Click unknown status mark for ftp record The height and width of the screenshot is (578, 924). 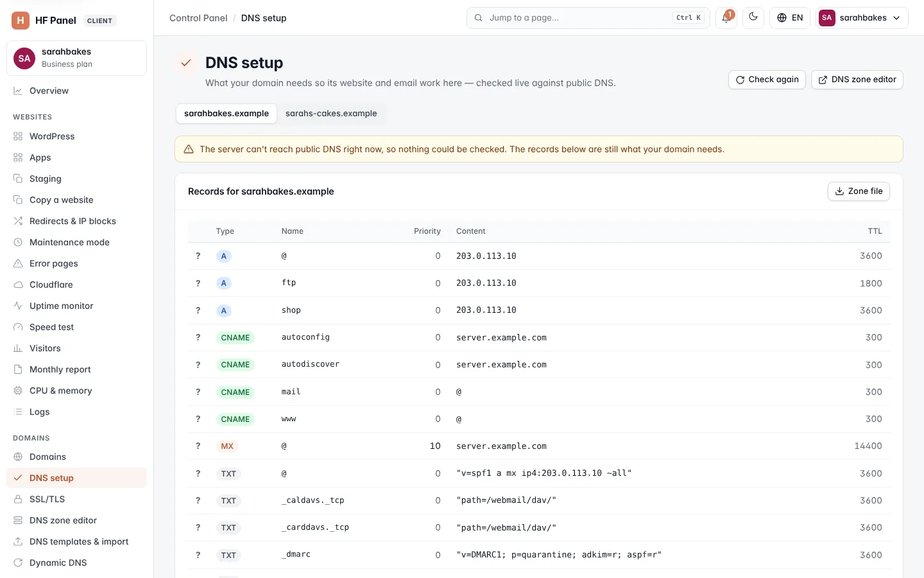coord(198,283)
